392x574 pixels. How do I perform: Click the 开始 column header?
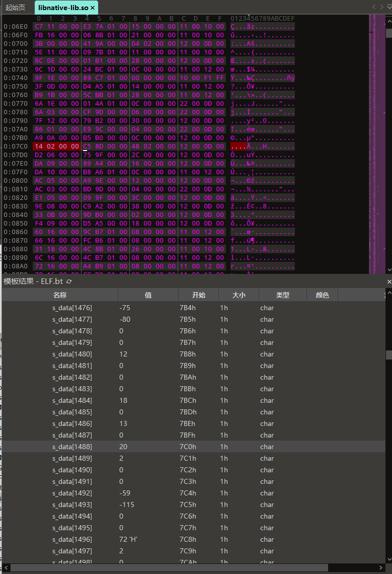tap(198, 295)
